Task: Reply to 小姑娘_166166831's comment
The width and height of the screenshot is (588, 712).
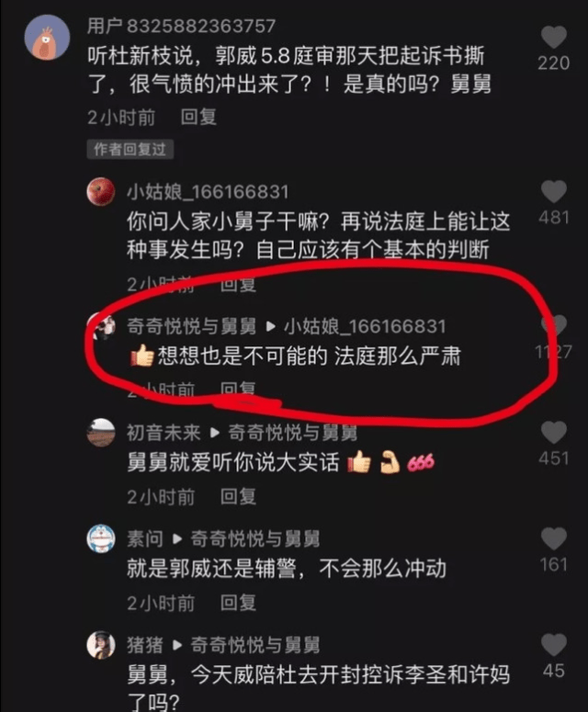Action: (238, 285)
